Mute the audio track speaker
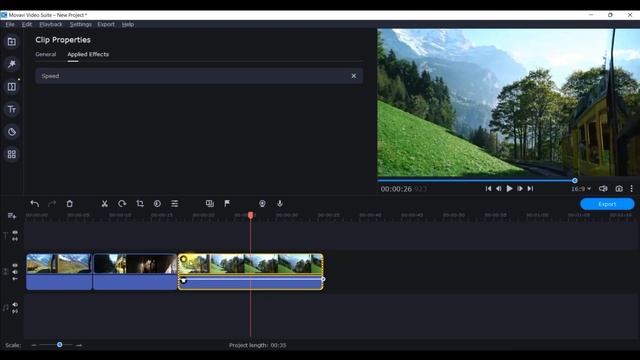640x360 pixels. [15, 304]
